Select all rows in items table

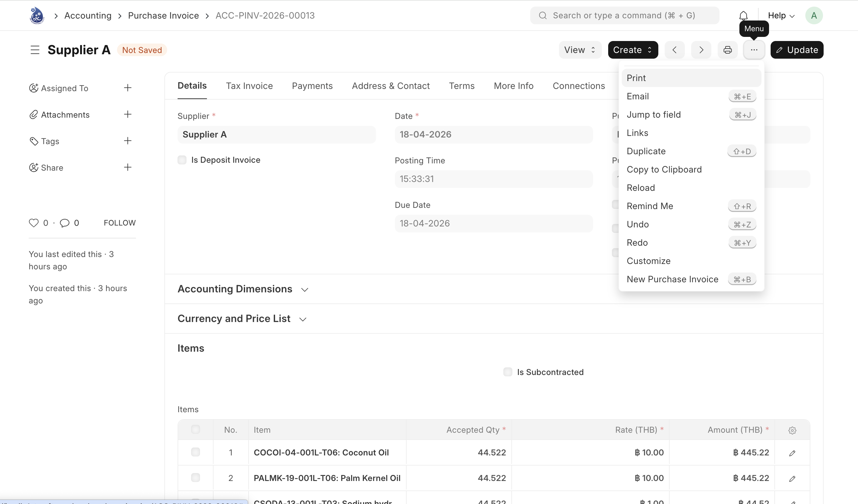(x=196, y=429)
